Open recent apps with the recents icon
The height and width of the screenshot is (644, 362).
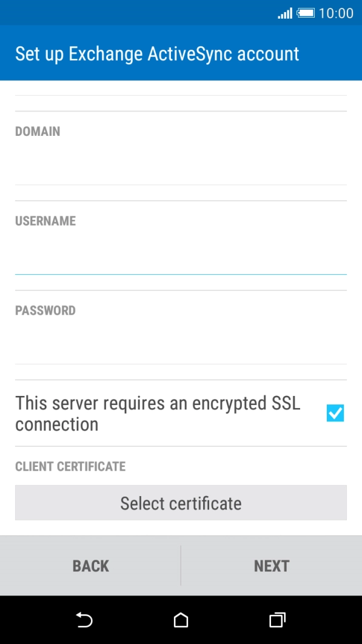277,620
